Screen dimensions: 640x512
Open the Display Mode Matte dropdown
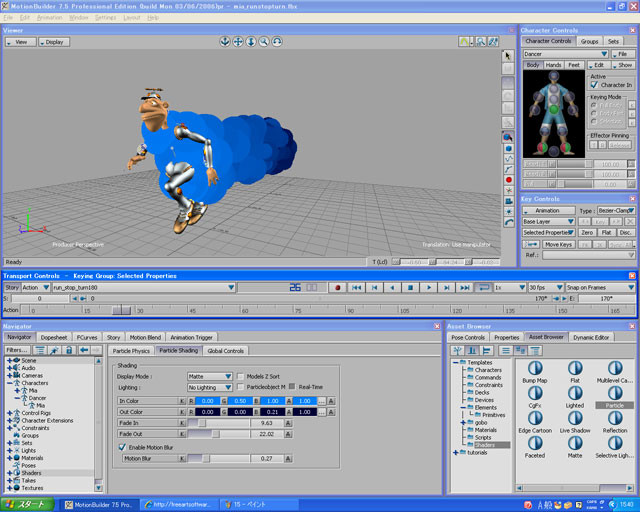point(209,376)
